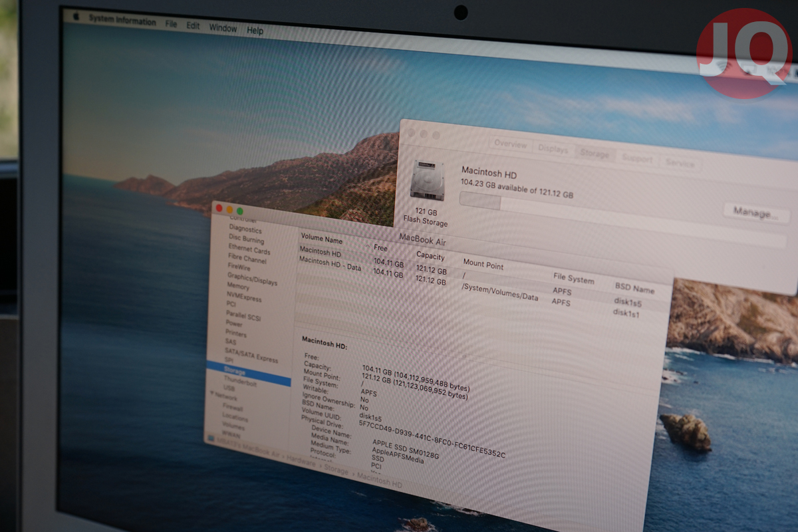Select WWAN under Network
The height and width of the screenshot is (532, 798).
(232, 434)
